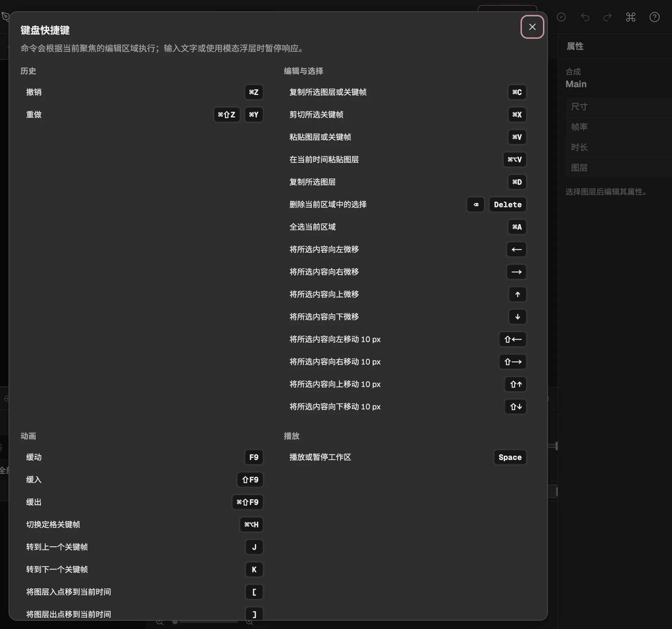Click the ⇧F9 badge beside 缓入
672x629 pixels.
click(x=250, y=480)
